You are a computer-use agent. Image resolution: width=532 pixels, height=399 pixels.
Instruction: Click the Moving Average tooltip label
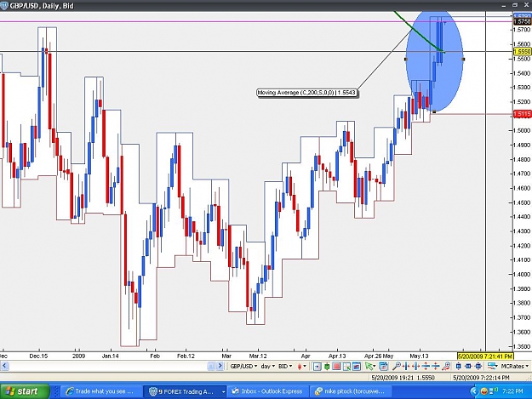(306, 93)
